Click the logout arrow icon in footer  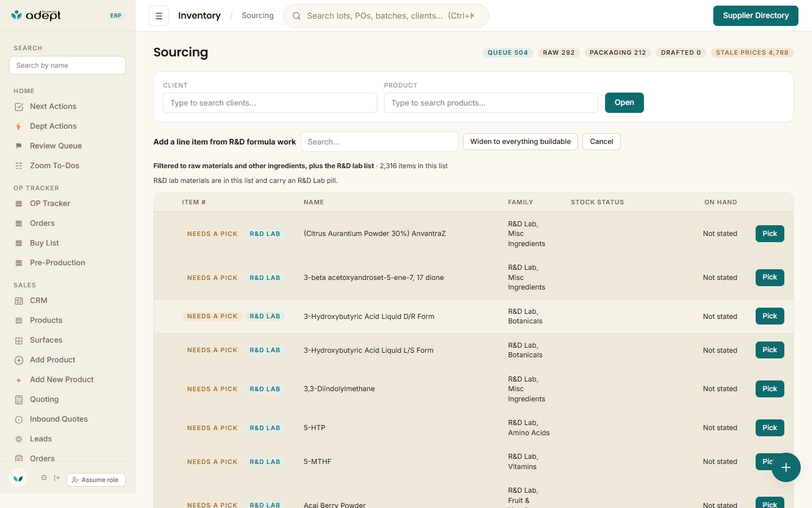pyautogui.click(x=57, y=478)
